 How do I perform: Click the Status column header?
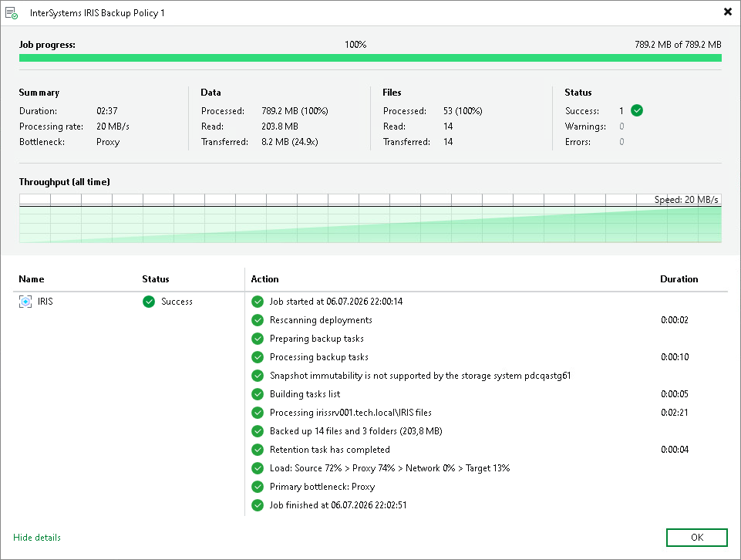coord(156,278)
